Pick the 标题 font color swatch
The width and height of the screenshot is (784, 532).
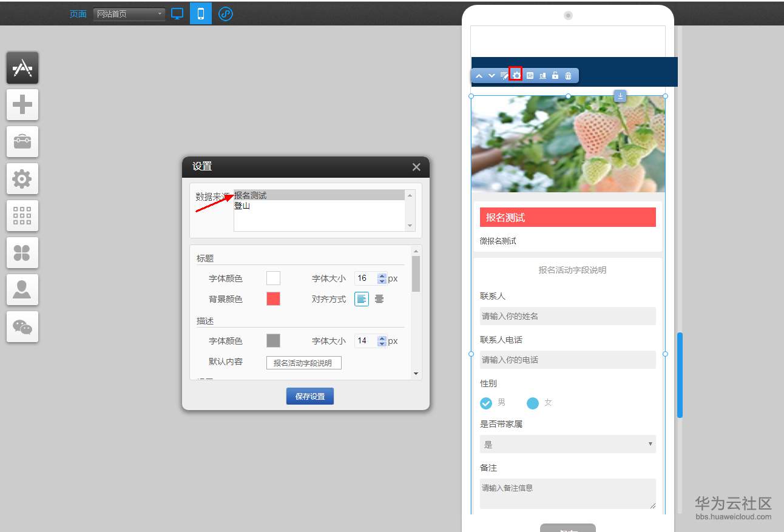[x=273, y=278]
